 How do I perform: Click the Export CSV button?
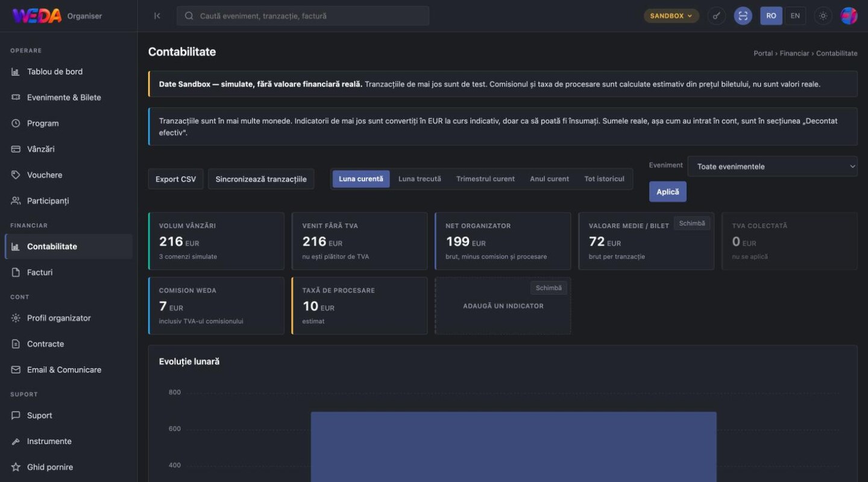(x=176, y=179)
